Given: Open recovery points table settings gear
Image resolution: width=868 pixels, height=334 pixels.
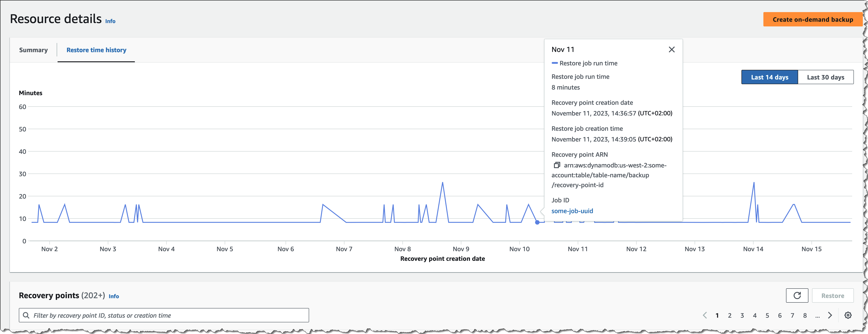Looking at the screenshot, I should (x=848, y=315).
